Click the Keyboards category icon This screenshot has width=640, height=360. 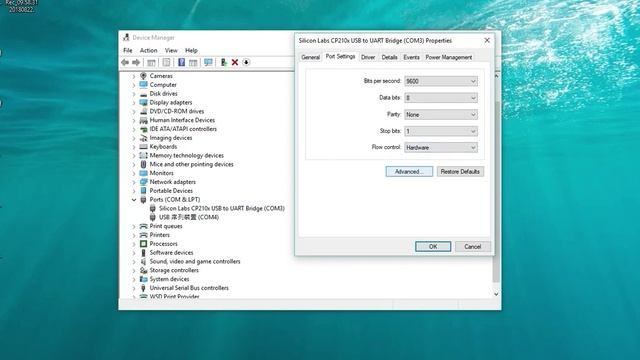[x=143, y=147]
